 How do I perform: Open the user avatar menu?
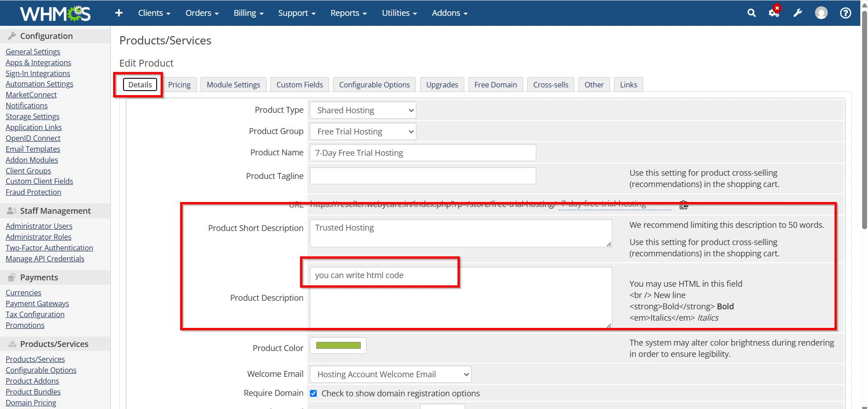[x=821, y=13]
